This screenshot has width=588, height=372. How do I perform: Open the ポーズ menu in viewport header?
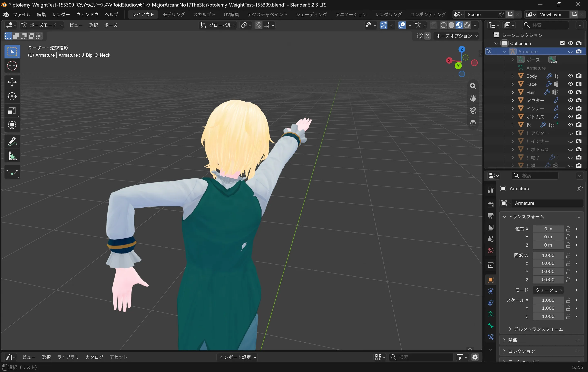tap(111, 25)
